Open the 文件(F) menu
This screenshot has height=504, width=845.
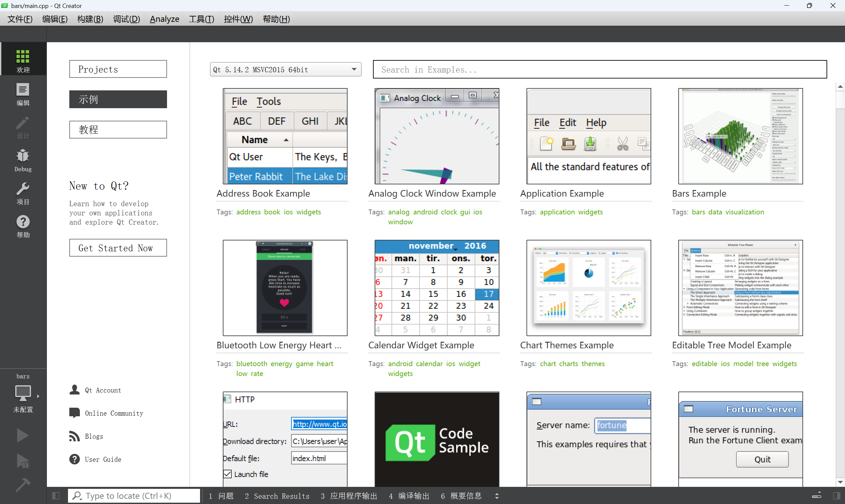pos(20,19)
